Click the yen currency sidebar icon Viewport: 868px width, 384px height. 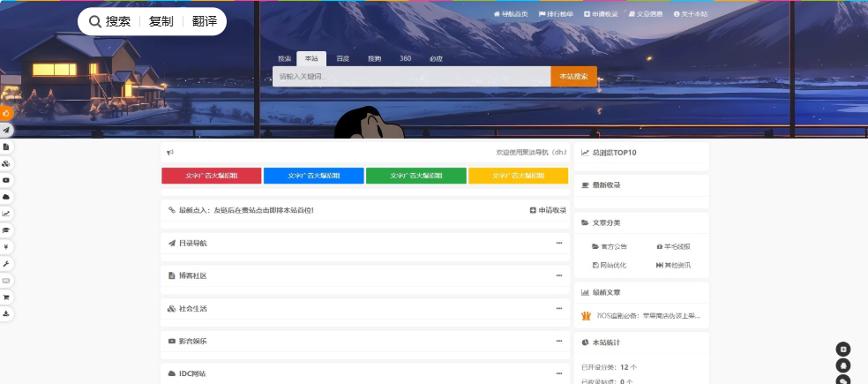point(6,246)
